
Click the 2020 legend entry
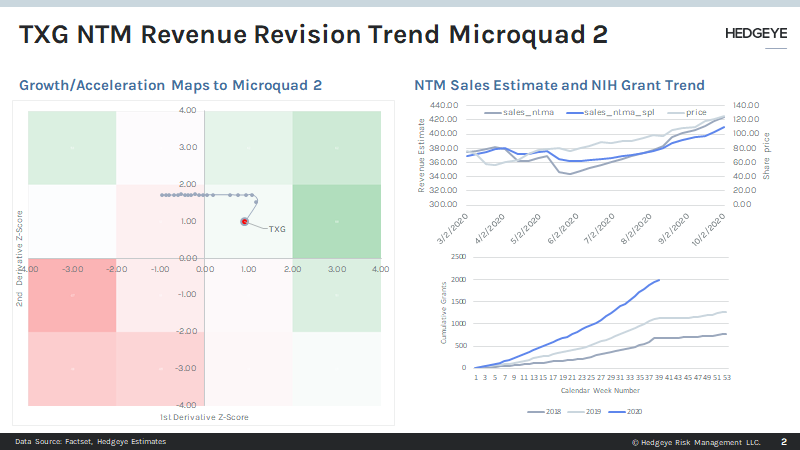pos(626,411)
